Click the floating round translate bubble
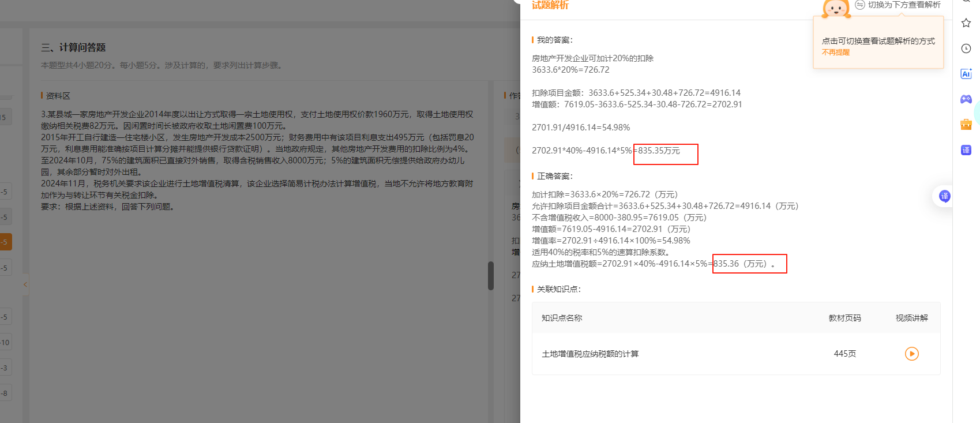The height and width of the screenshot is (423, 980). pyautogui.click(x=944, y=196)
